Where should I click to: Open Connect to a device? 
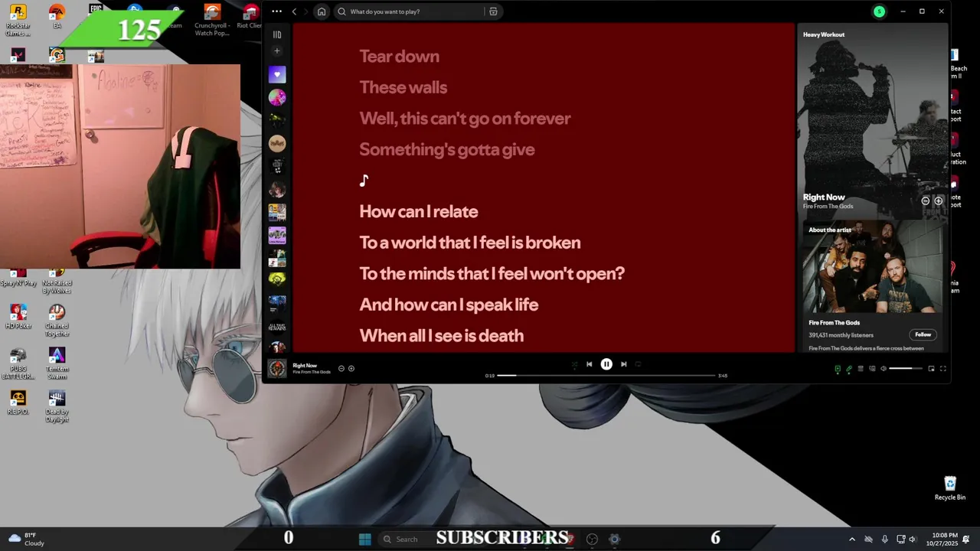click(x=872, y=369)
